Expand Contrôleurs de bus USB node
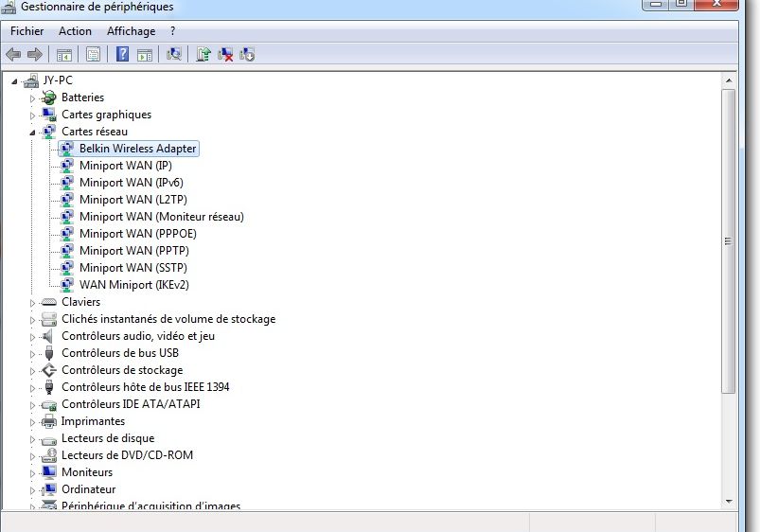Viewport: 760px width, 532px height. point(32,354)
